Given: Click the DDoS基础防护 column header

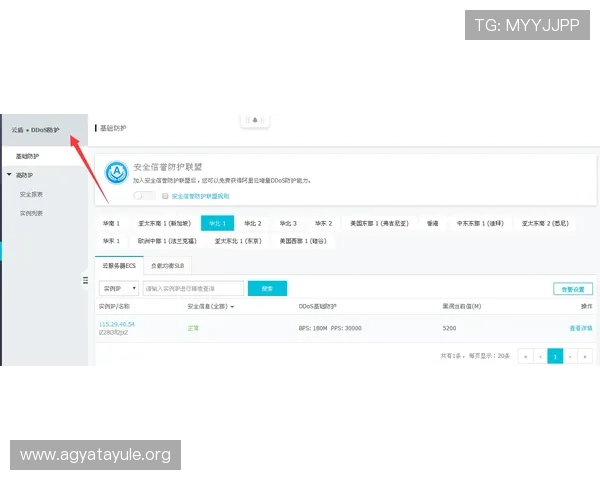Looking at the screenshot, I should coord(317,306).
